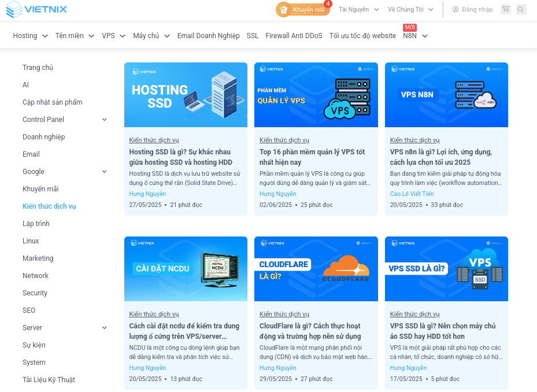Select System sidebar category
The image size is (537, 392).
[34, 362]
